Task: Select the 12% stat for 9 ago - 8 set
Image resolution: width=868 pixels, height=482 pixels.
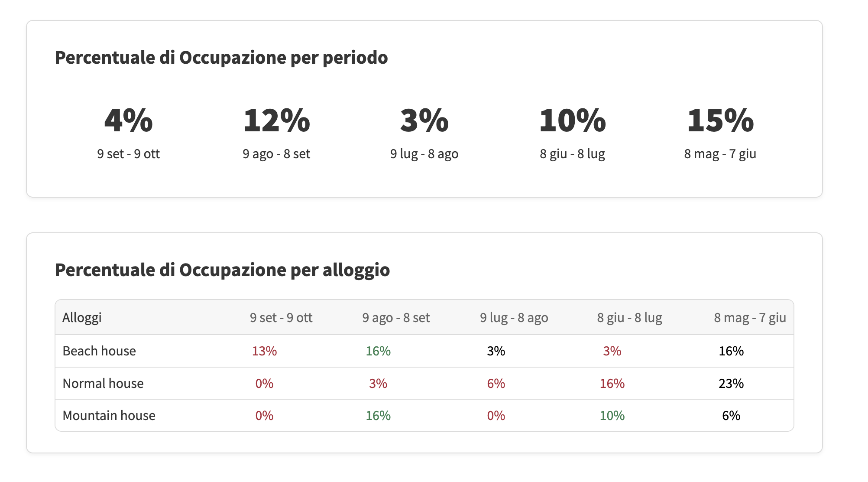Action: (277, 120)
